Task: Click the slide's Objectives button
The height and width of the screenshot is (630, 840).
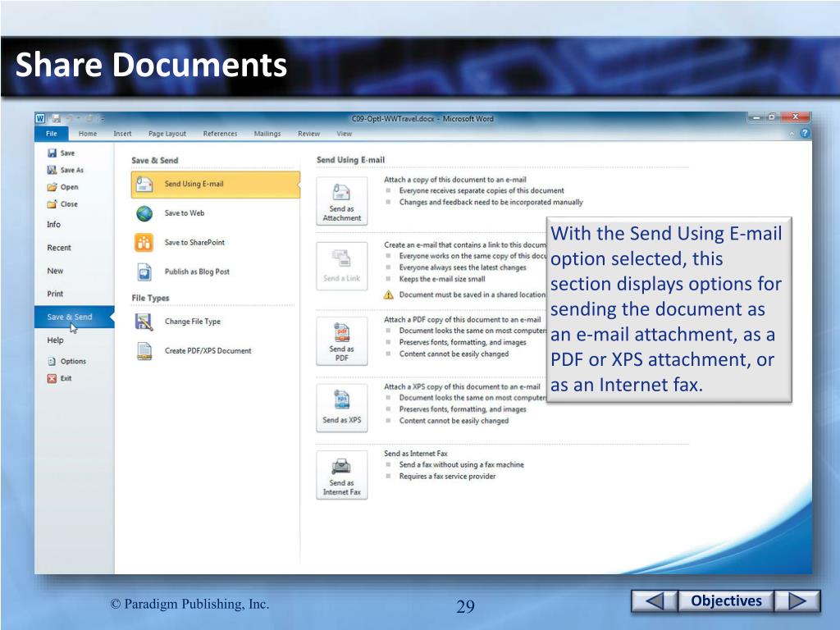Action: tap(726, 601)
